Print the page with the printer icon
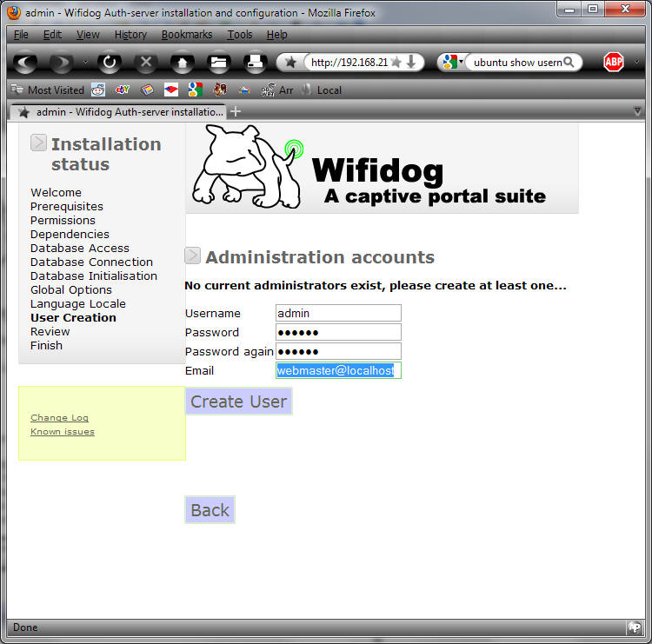 pyautogui.click(x=255, y=63)
